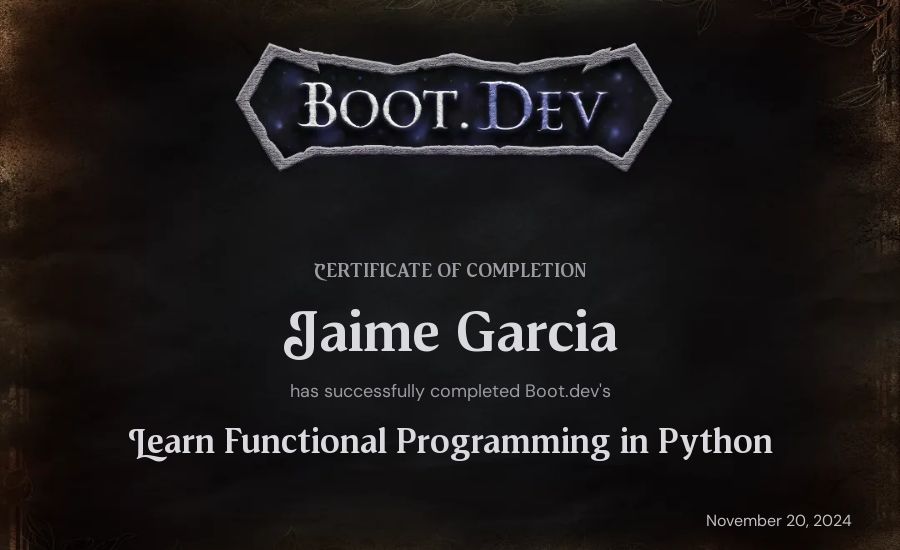Click course title 'Learn Functional Programming in Python'
This screenshot has height=550, width=900.
[x=451, y=443]
